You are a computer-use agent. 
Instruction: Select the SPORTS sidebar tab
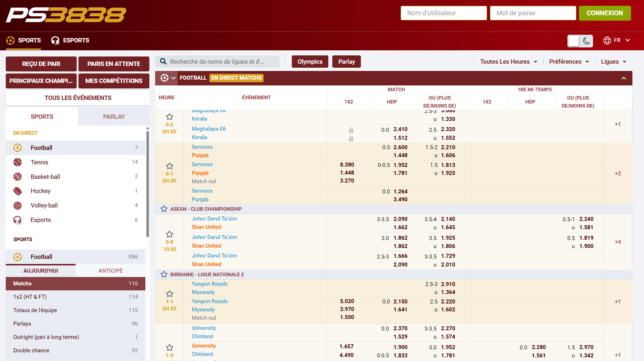(x=42, y=117)
